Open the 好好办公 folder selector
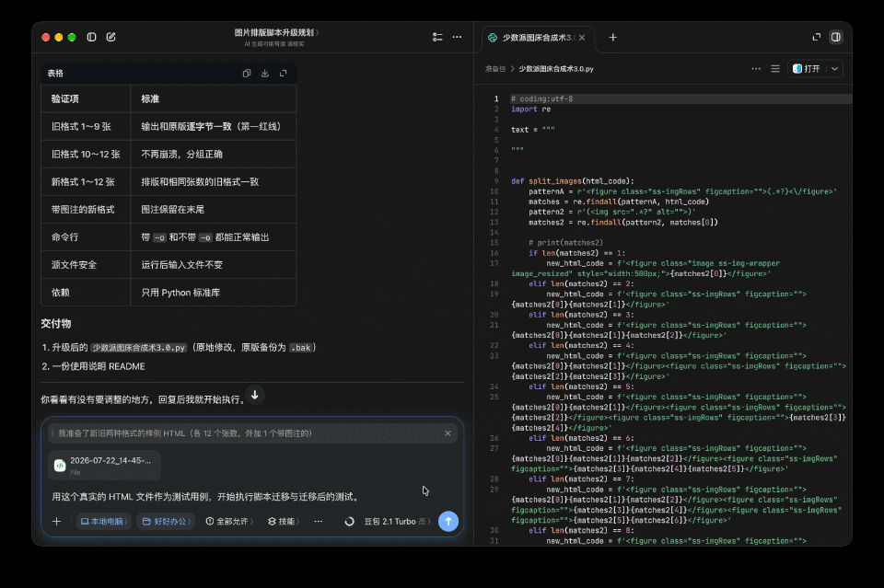This screenshot has width=884, height=588. 166,522
